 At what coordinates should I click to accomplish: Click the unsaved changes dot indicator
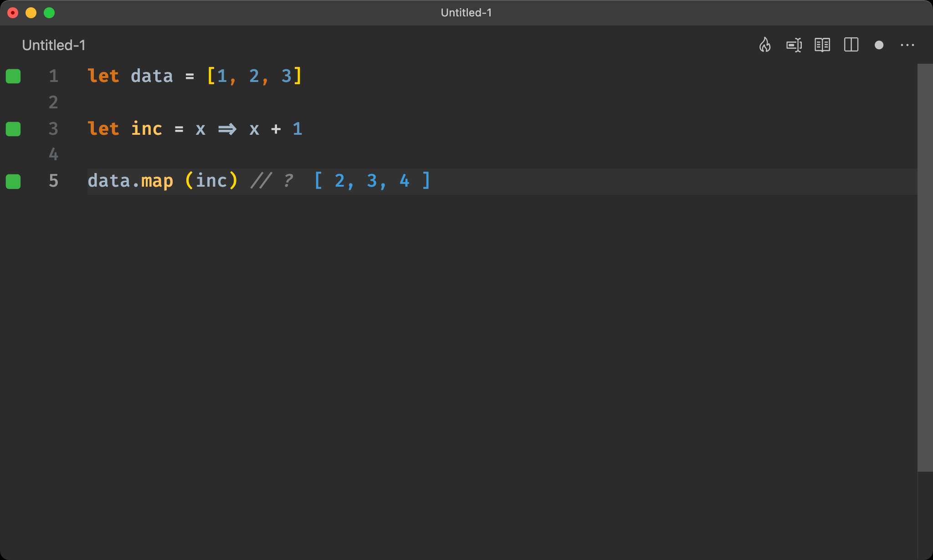point(879,45)
